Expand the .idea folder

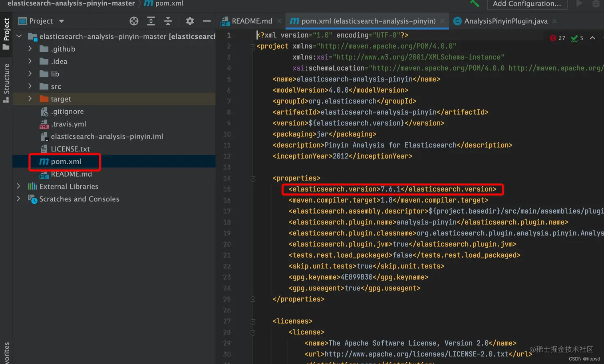click(30, 61)
